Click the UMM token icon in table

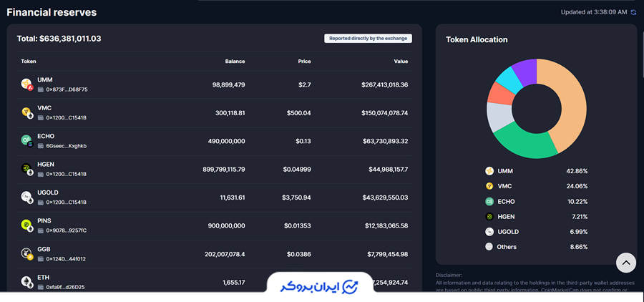pyautogui.click(x=27, y=84)
